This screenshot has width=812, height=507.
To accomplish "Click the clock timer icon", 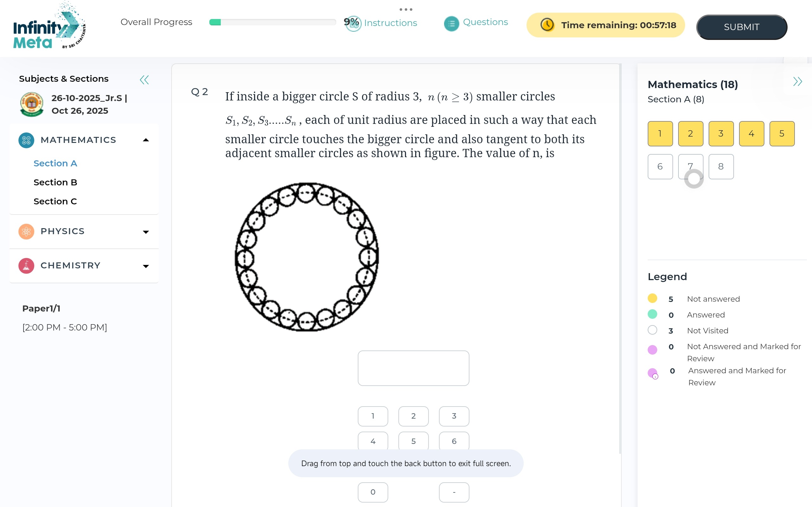I will coord(547,25).
